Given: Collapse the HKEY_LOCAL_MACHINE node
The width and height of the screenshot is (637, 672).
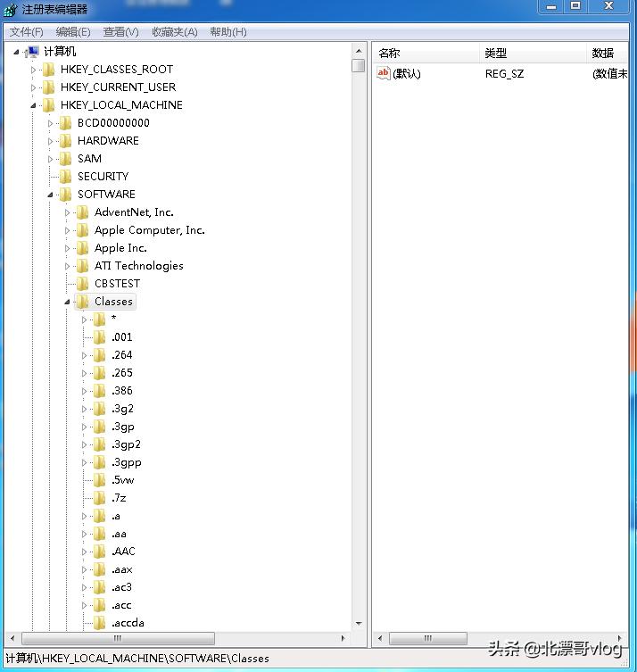Looking at the screenshot, I should [33, 105].
